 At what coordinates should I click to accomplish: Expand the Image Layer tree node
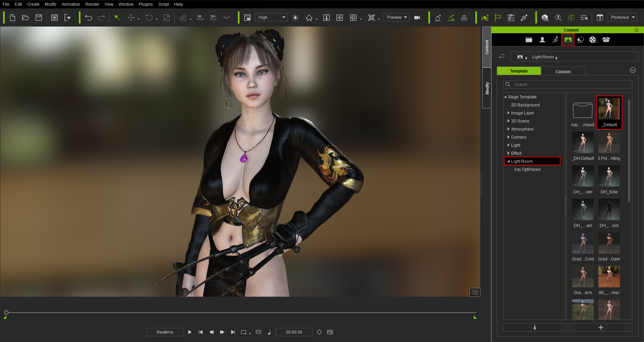[x=508, y=113]
